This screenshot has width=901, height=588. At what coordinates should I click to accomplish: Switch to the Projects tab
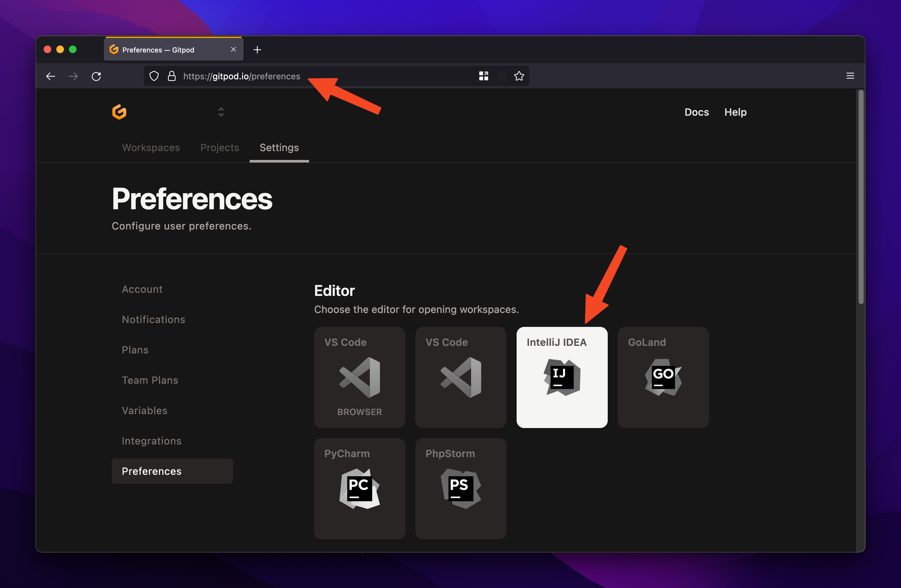(x=220, y=148)
